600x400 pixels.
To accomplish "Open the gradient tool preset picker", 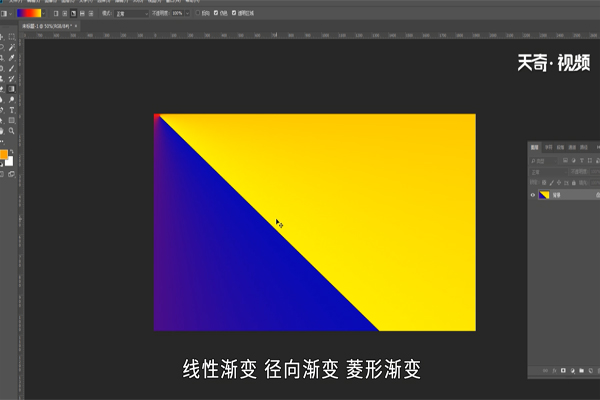I will click(6, 13).
